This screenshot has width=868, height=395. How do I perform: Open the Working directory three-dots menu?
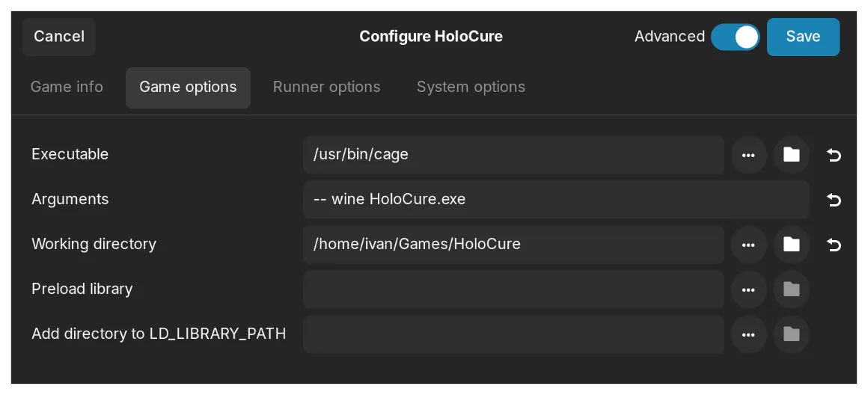click(x=748, y=245)
